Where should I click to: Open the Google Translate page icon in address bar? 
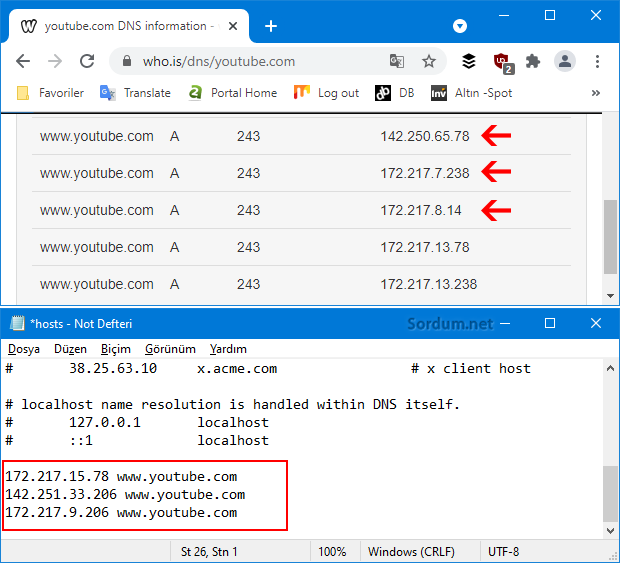coord(397,61)
